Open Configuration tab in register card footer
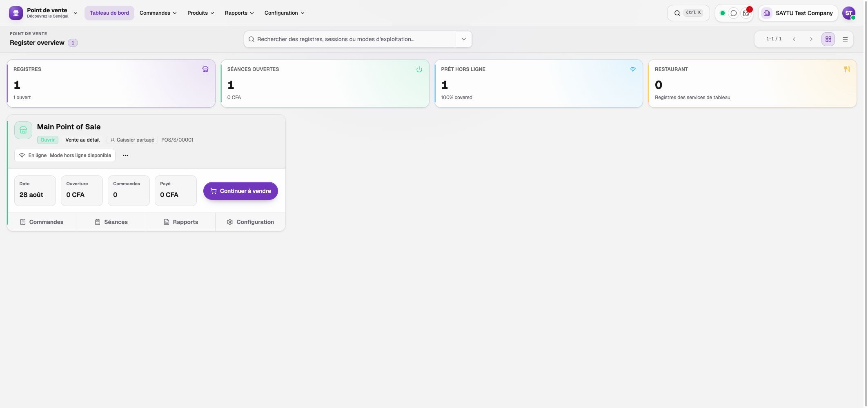The height and width of the screenshot is (408, 868). 250,222
